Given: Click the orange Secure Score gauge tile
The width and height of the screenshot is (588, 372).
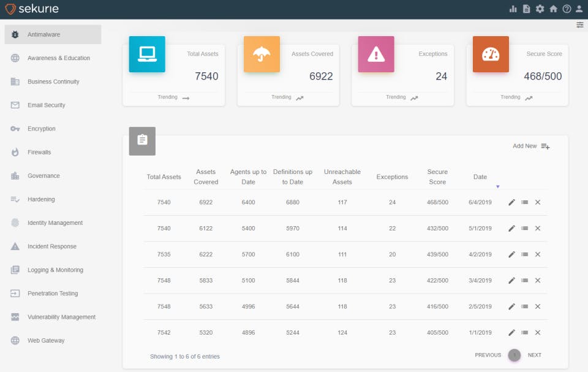Looking at the screenshot, I should [x=491, y=54].
